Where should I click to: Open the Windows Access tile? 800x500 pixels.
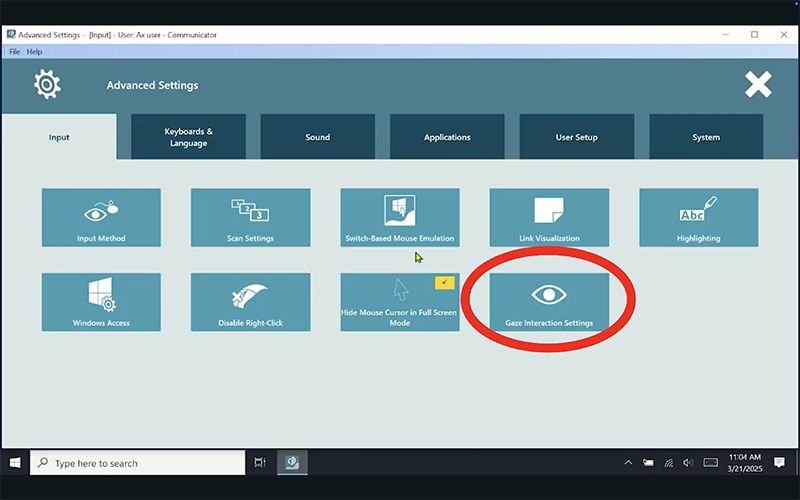tap(101, 302)
